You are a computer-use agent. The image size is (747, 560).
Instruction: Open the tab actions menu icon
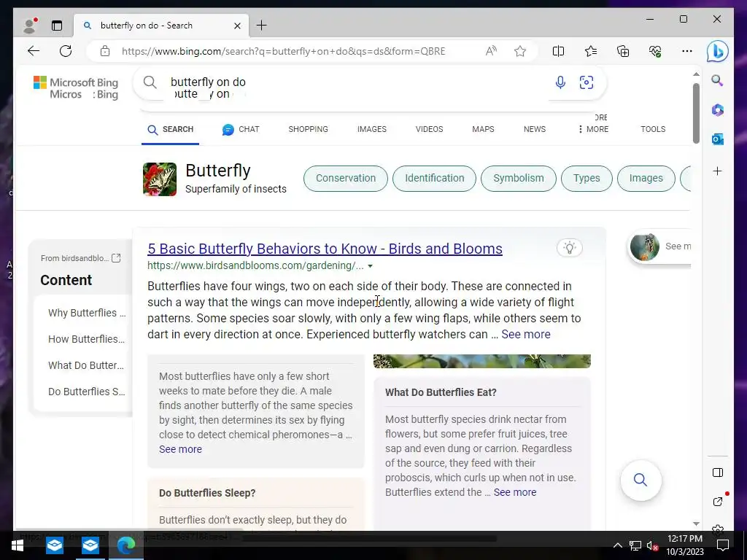57,26
